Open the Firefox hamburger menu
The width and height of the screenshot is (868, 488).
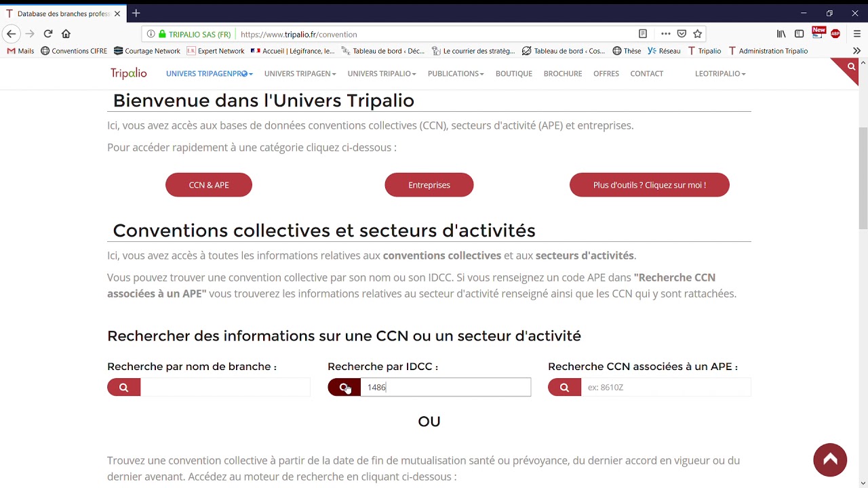[x=857, y=34]
